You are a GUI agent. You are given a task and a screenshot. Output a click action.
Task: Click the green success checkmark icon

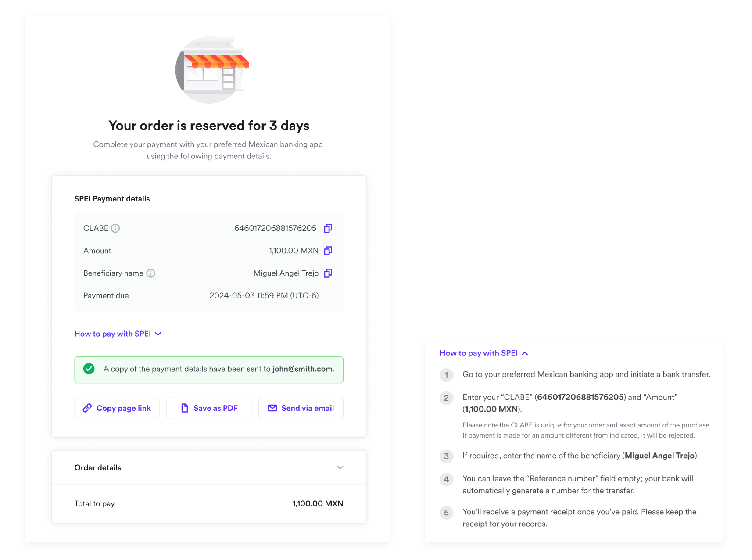(89, 369)
